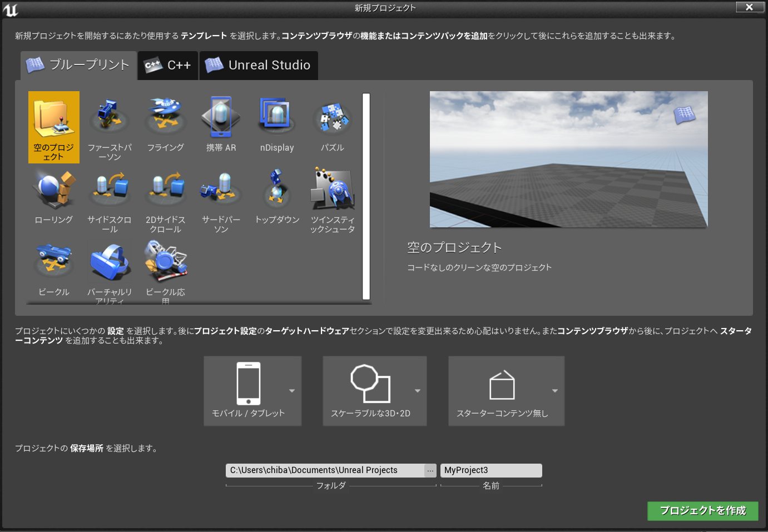The image size is (768, 532).
Task: Choose the パズル template
Action: click(332, 122)
